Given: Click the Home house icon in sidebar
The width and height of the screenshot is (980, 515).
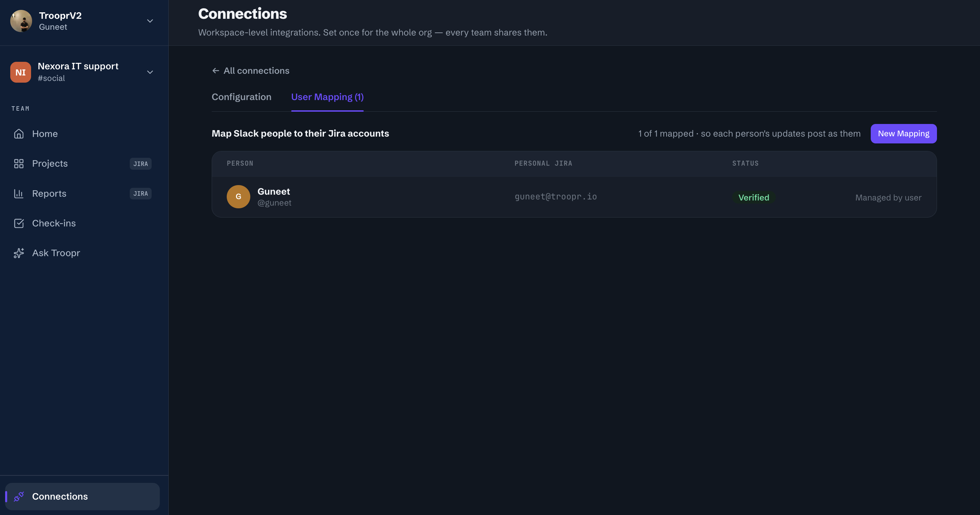Looking at the screenshot, I should (x=19, y=134).
